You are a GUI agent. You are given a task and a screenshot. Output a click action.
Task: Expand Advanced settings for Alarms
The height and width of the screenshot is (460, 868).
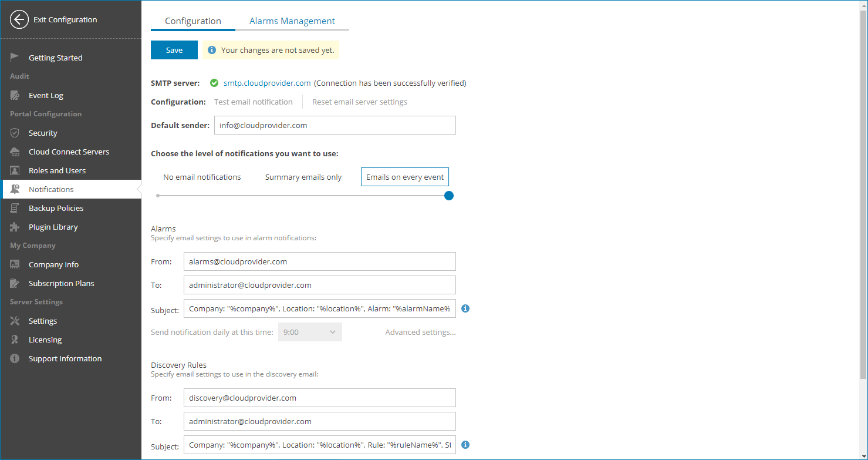pos(420,332)
